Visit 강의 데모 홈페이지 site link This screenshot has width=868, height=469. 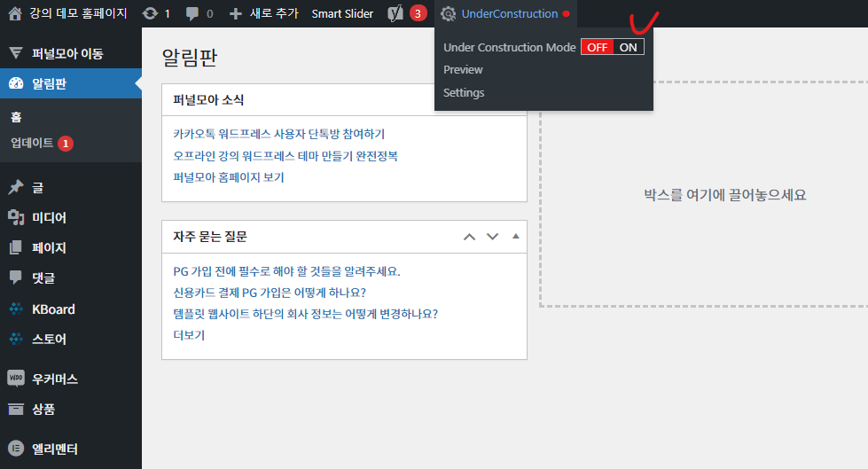(x=78, y=13)
